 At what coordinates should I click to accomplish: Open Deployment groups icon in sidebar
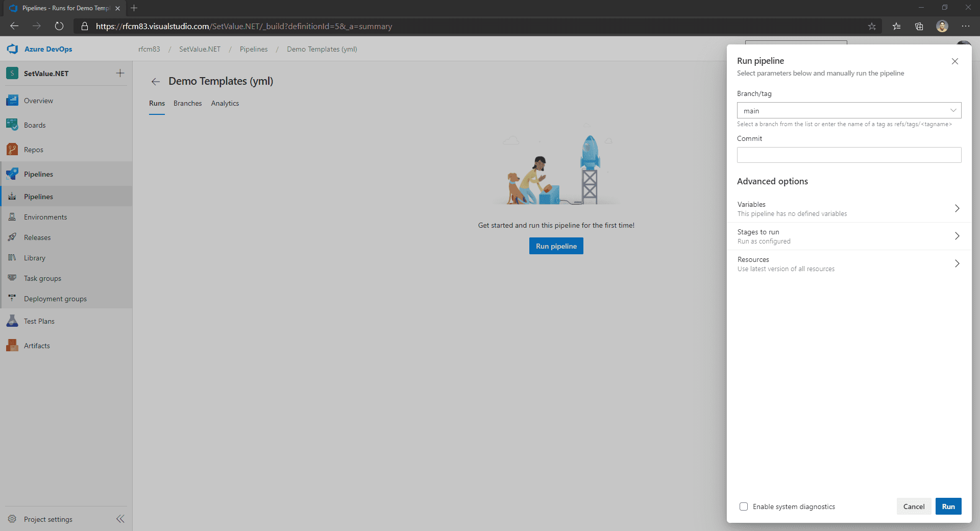tap(12, 299)
